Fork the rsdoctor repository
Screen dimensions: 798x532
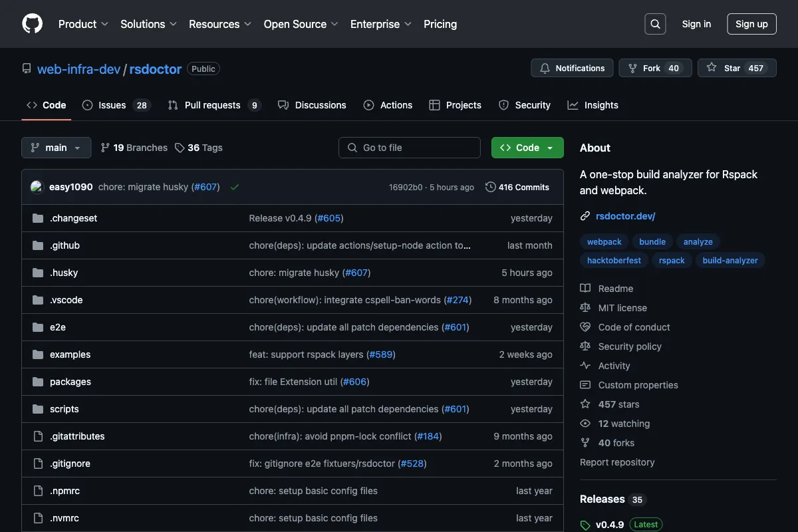(655, 68)
